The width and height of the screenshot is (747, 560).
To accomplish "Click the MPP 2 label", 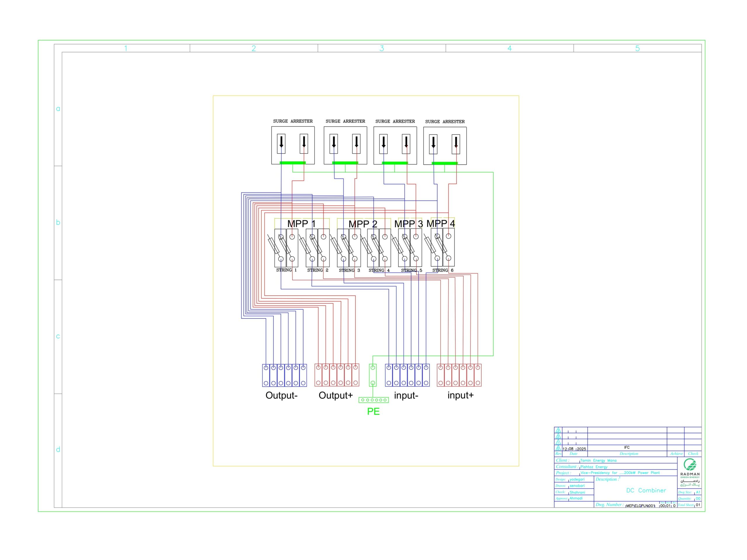I will pos(363,224).
